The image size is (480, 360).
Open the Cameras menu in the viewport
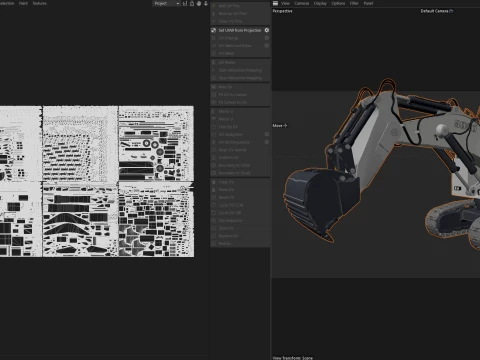click(302, 3)
